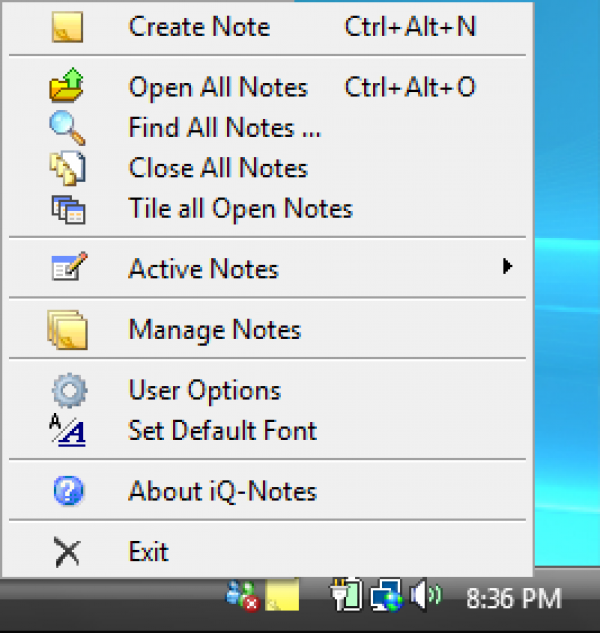Click the stacked notes Manage Notes icon
600x633 pixels.
(x=67, y=329)
